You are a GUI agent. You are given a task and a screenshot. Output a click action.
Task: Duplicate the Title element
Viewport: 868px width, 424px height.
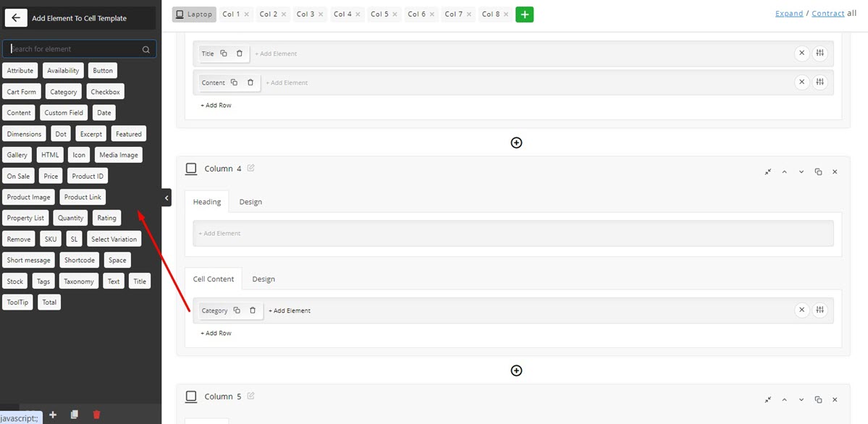click(224, 54)
